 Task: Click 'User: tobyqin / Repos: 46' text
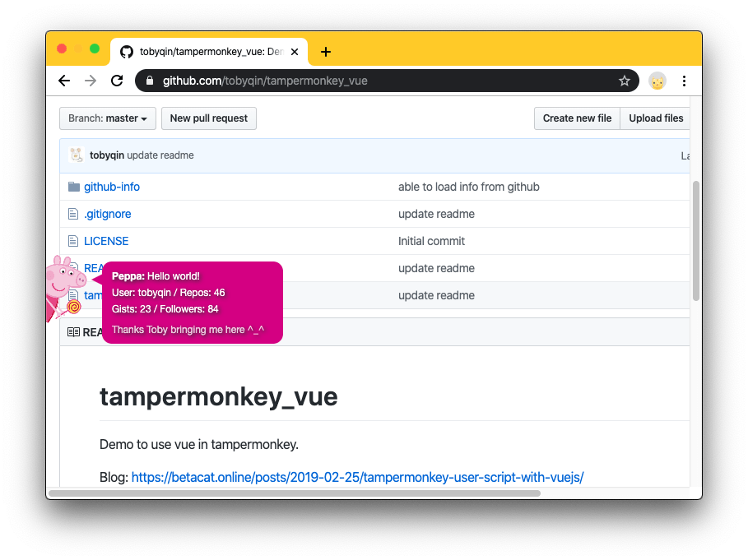[x=168, y=293]
